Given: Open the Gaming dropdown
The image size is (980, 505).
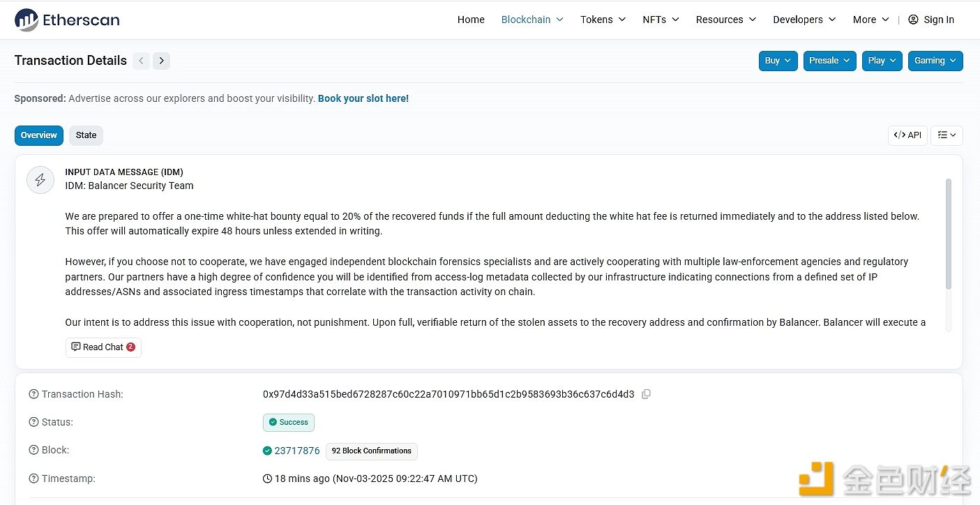Looking at the screenshot, I should [935, 61].
